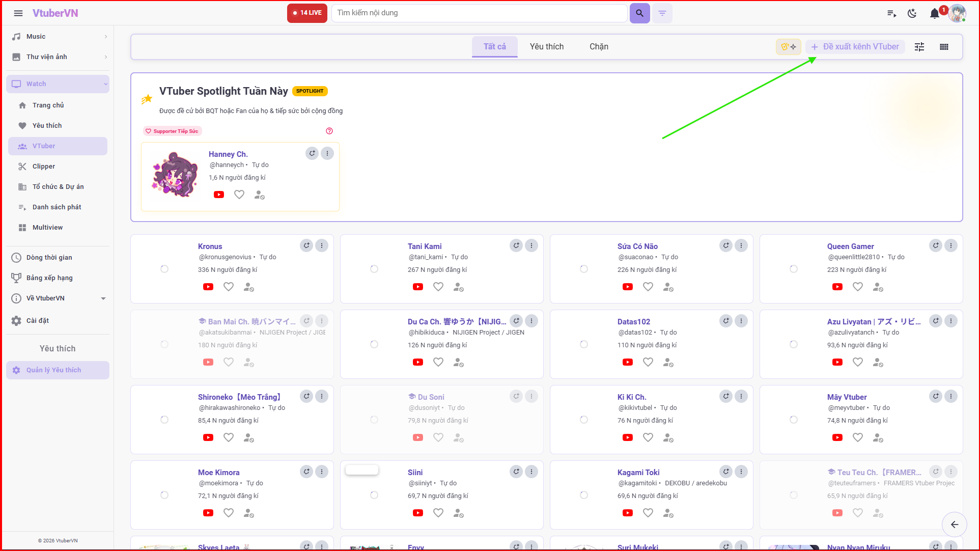Favorite Hanney Ch. with heart

[239, 195]
